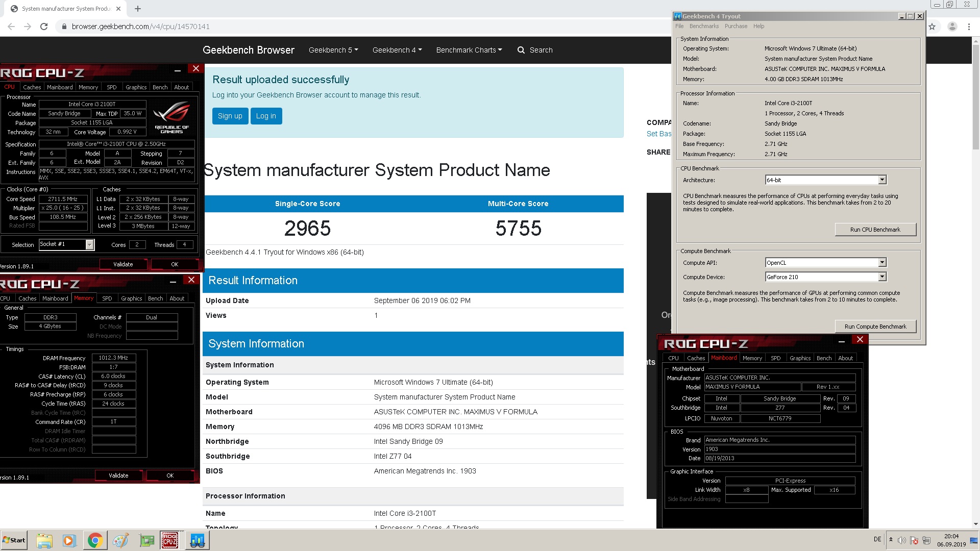The height and width of the screenshot is (551, 980).
Task: Open Caches tab in mainboard CPU-Z window
Action: point(696,358)
